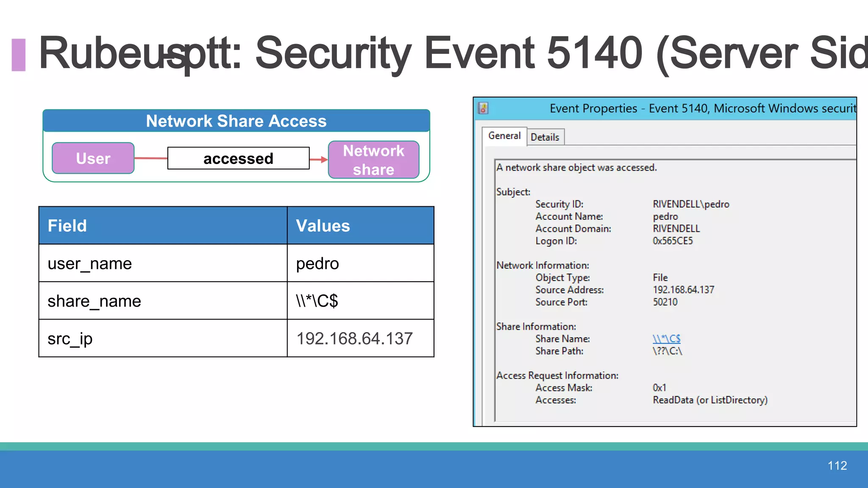Click the 'share_name' table cell
This screenshot has height=488, width=868.
163,301
